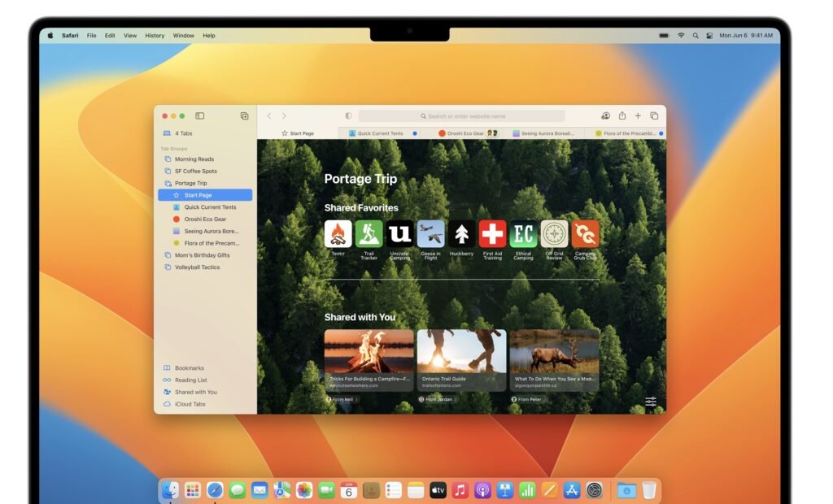
Task: Open Launchpad from the Dock
Action: click(192, 490)
